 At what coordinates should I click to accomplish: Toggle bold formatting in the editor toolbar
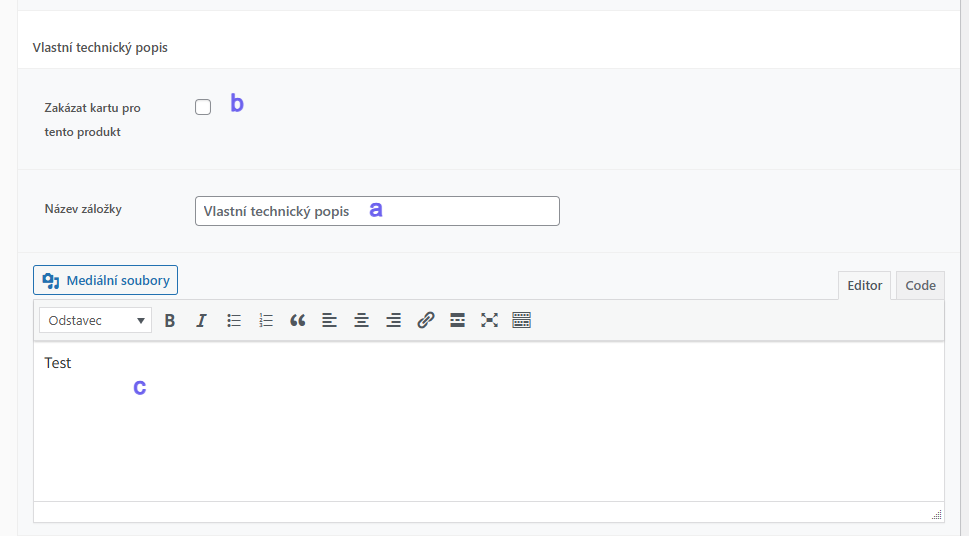pos(169,320)
